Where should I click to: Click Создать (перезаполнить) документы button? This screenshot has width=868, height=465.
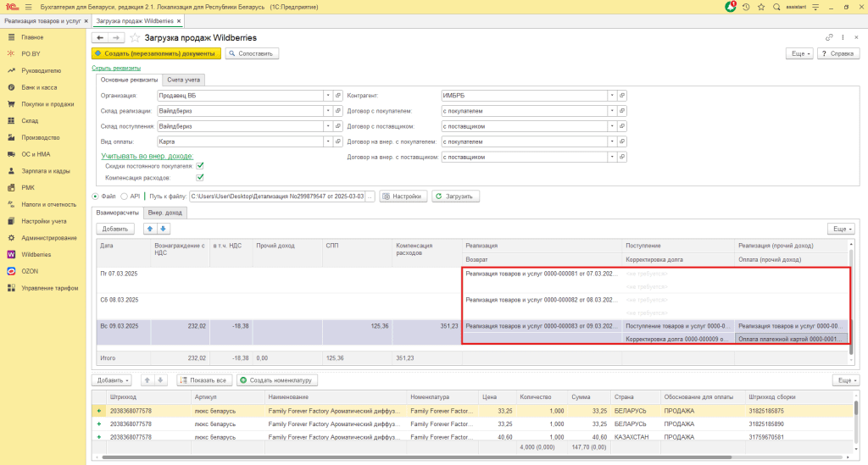pos(157,53)
